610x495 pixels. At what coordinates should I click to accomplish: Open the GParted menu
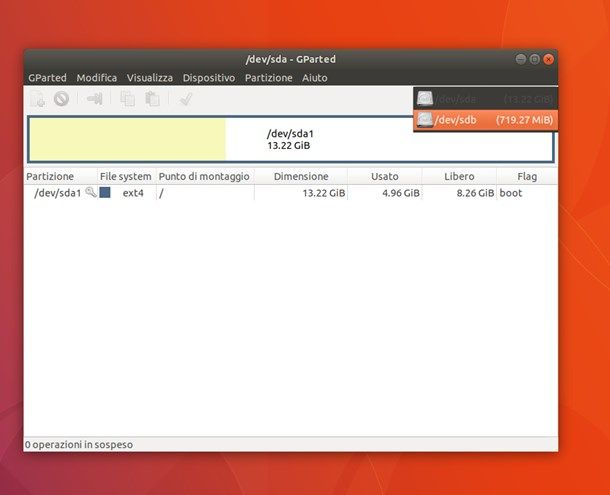click(x=47, y=78)
